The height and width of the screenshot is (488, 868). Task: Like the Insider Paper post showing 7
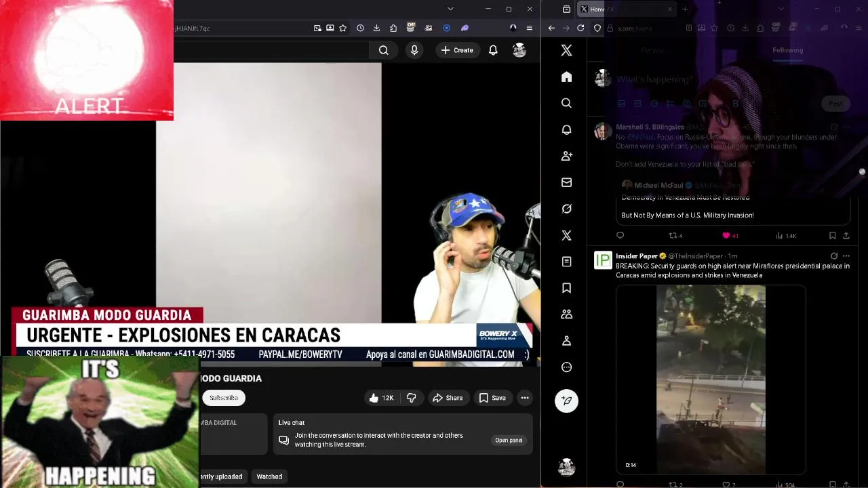729,485
